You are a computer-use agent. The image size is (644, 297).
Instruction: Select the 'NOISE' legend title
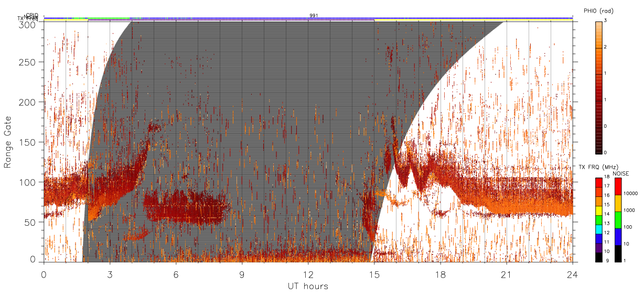pyautogui.click(x=622, y=173)
